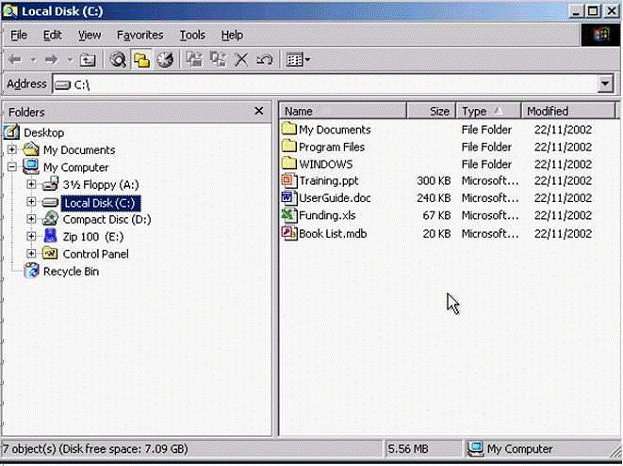Sort by Type column header

(488, 111)
